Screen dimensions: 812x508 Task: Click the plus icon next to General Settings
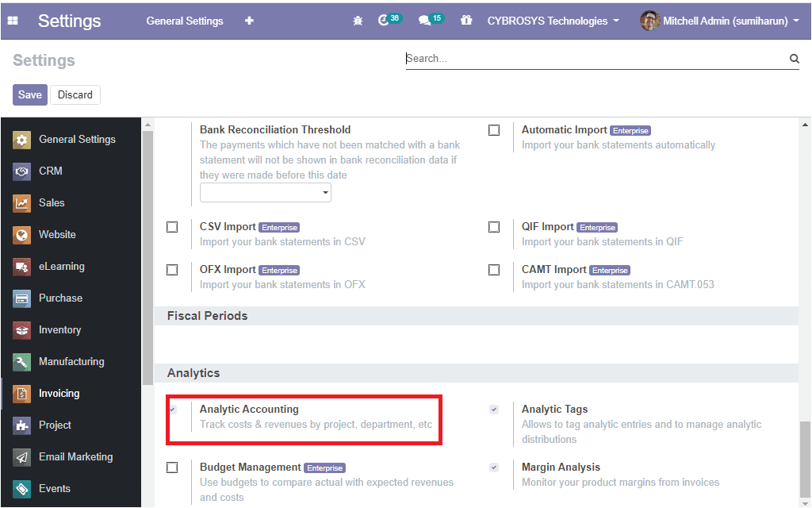pyautogui.click(x=249, y=21)
